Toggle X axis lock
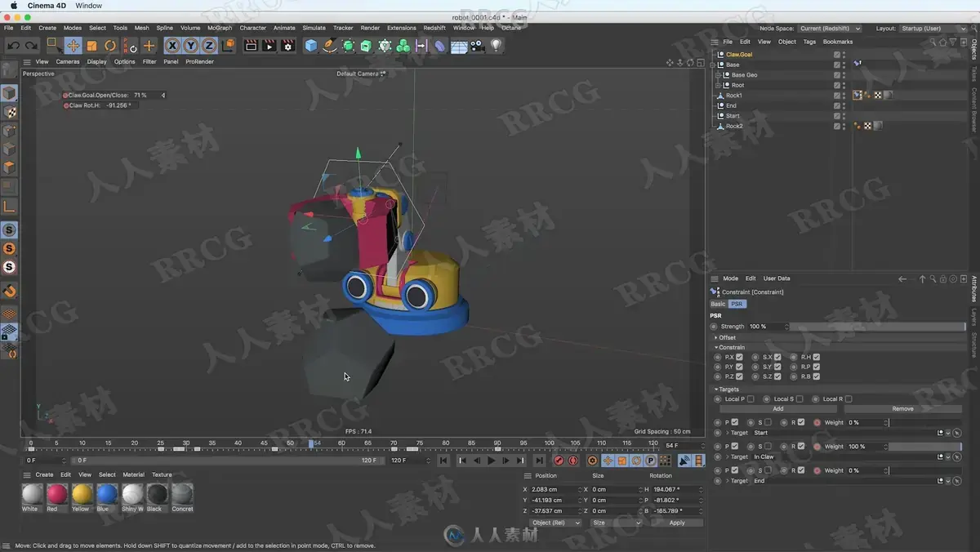The width and height of the screenshot is (980, 552). 172,46
